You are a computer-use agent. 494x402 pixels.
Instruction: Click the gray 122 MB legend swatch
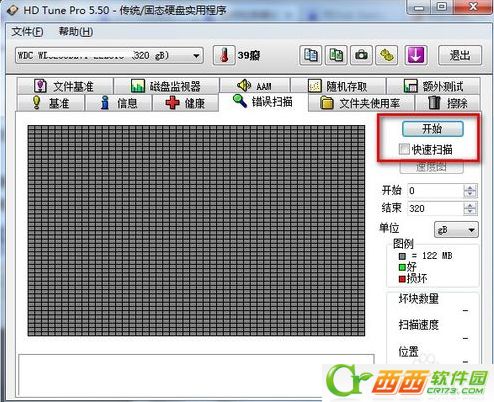click(x=402, y=256)
